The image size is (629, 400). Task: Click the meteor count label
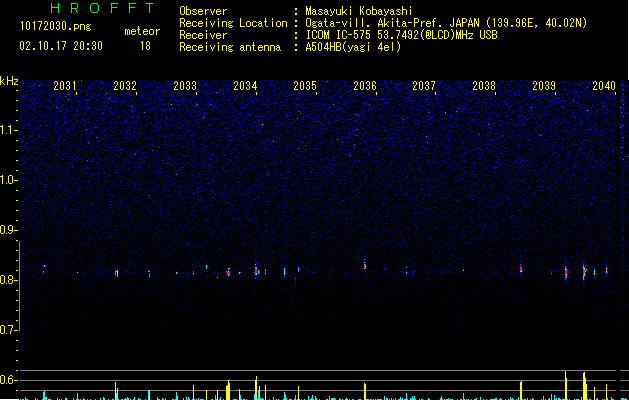pyautogui.click(x=142, y=31)
